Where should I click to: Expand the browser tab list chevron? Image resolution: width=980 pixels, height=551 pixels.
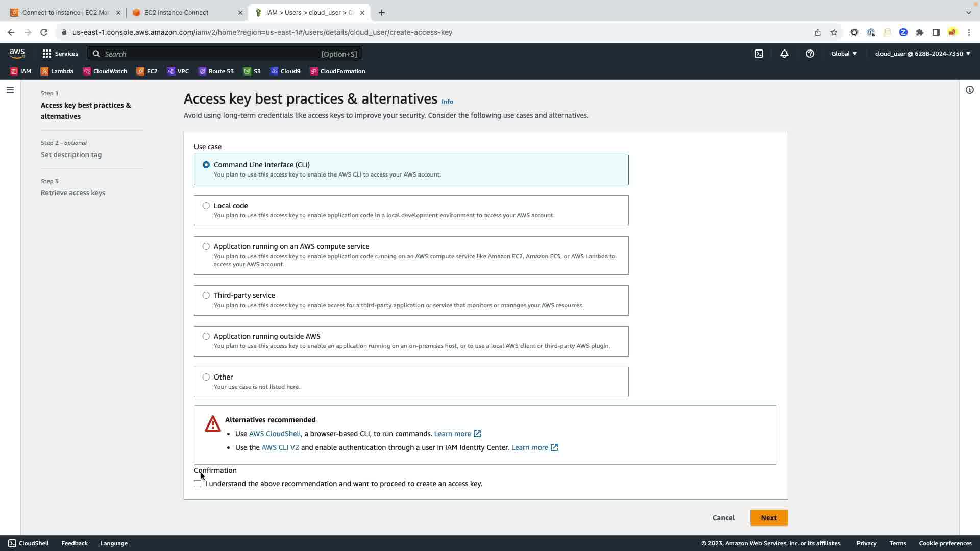pos(968,12)
